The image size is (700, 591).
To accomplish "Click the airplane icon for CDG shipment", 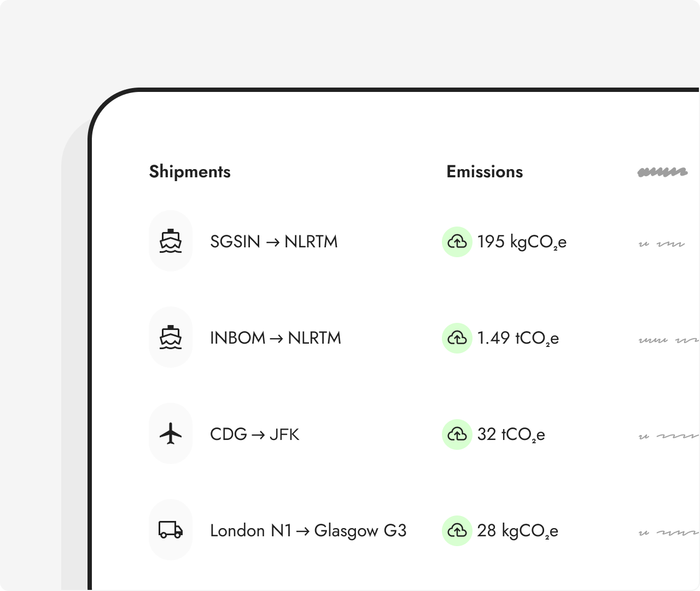I will [171, 433].
